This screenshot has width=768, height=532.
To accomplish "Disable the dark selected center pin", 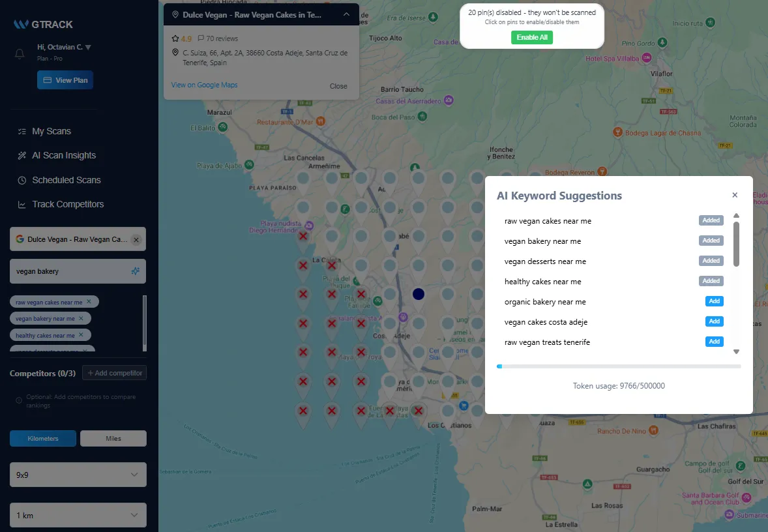I will tap(418, 293).
